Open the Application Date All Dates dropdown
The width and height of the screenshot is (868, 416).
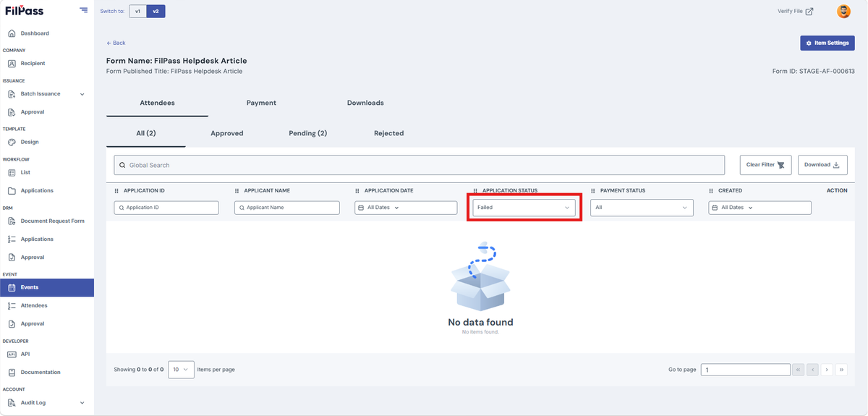406,208
